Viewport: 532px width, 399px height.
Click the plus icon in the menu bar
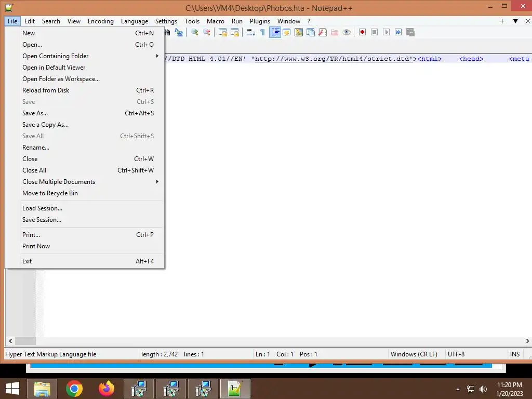click(x=502, y=21)
